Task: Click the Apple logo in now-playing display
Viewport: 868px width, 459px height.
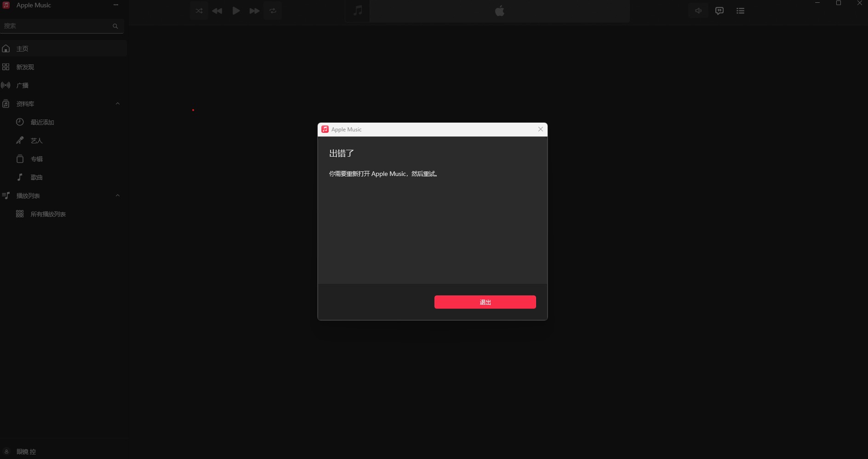Action: pos(500,11)
